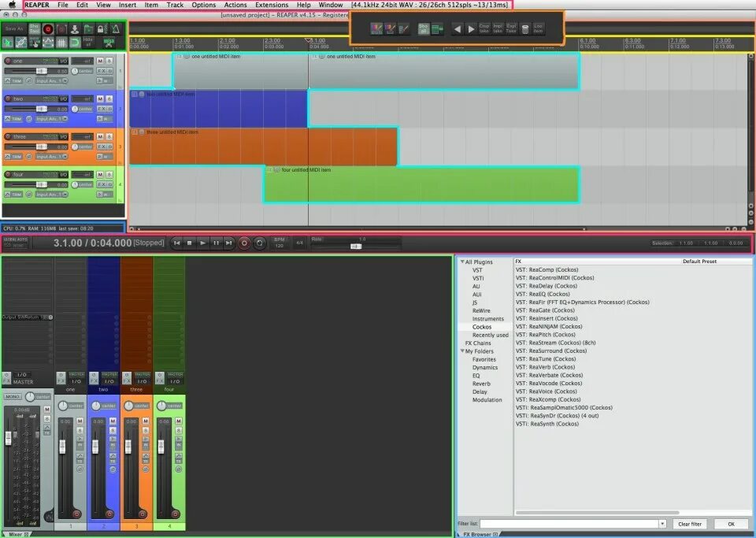Click the transport Play button
This screenshot has height=538, width=756.
[203, 243]
